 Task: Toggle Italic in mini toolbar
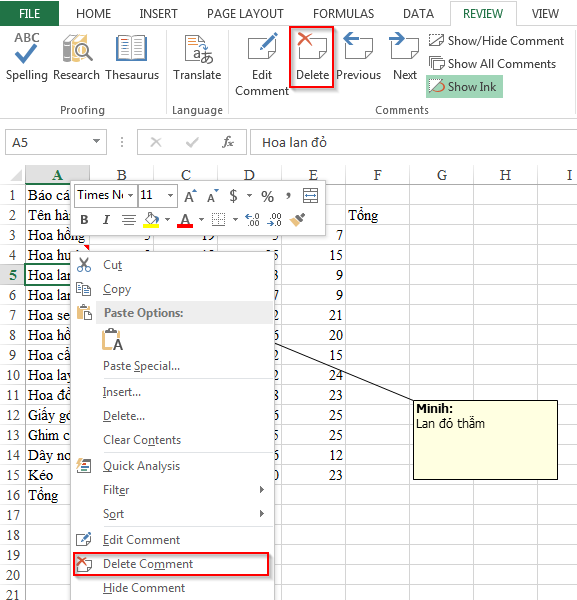click(x=106, y=220)
